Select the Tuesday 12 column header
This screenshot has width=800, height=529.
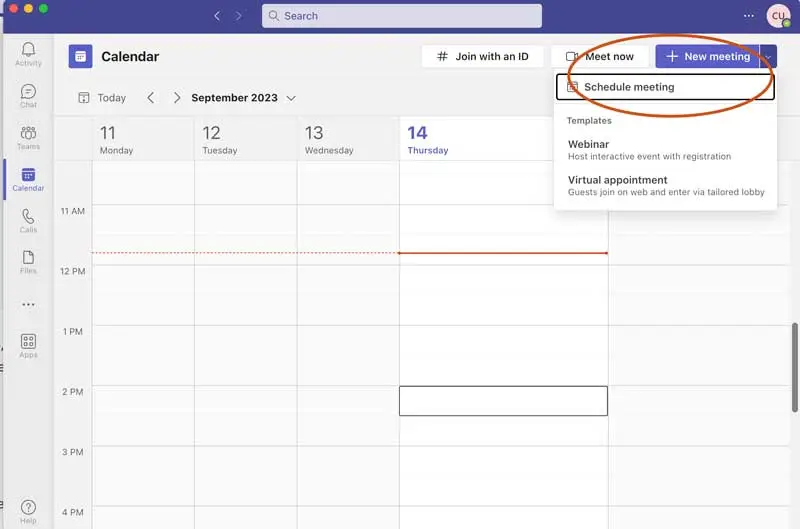pos(246,139)
